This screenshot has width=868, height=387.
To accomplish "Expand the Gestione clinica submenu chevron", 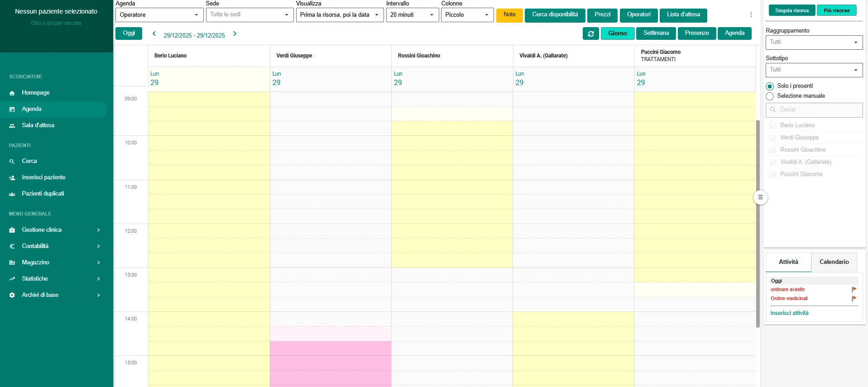I will tap(98, 230).
